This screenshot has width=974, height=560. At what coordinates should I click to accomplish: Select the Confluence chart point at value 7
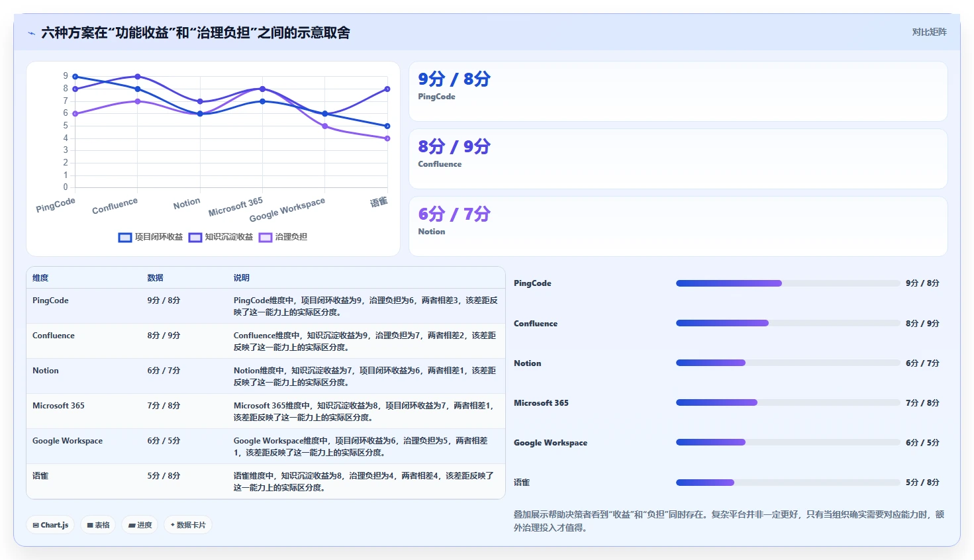138,101
